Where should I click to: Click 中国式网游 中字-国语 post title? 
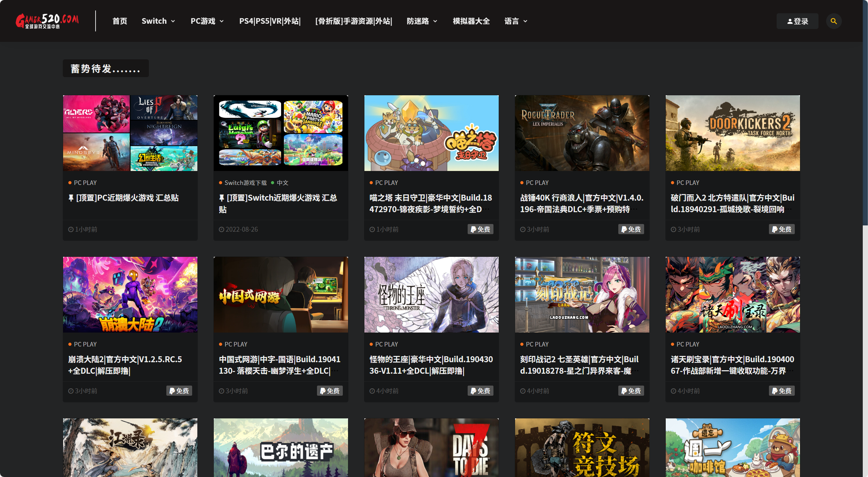tap(280, 365)
